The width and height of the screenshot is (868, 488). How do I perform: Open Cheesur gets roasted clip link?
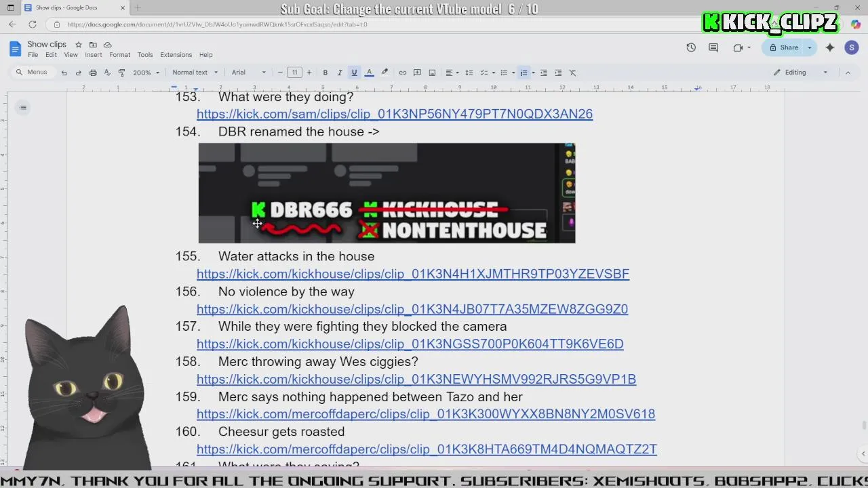(427, 449)
